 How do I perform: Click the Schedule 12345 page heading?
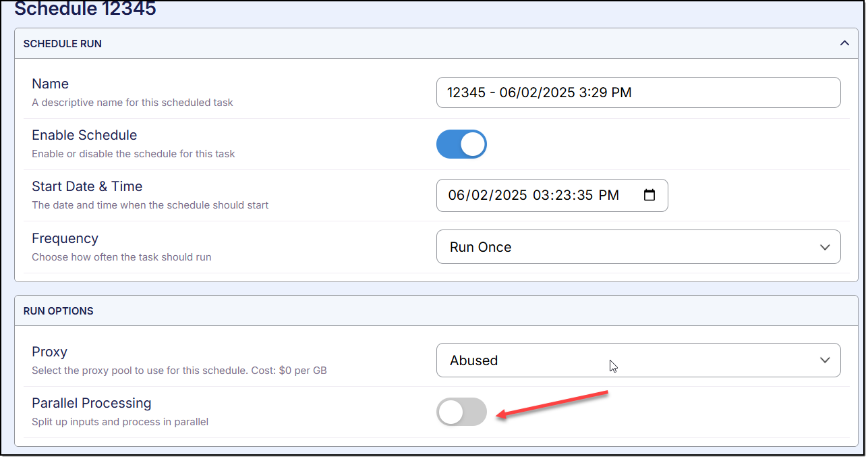(85, 9)
